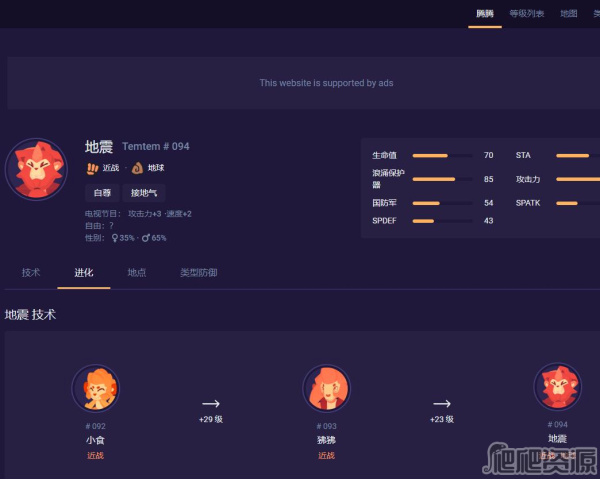Viewport: 600px width, 479px height.
Task: Open the #093 狒狒 evolution portrait
Action: point(326,388)
